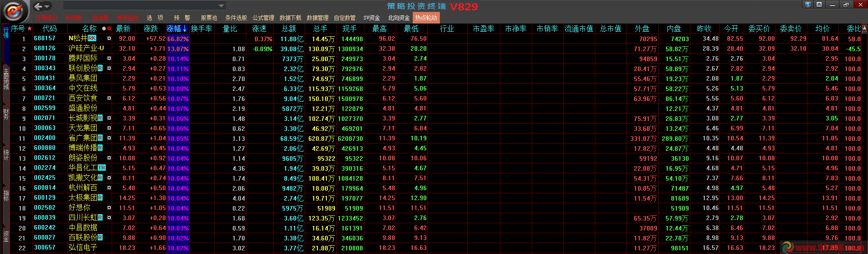
Task: Click the white dot icon in 名称 header
Action: tap(104, 29)
